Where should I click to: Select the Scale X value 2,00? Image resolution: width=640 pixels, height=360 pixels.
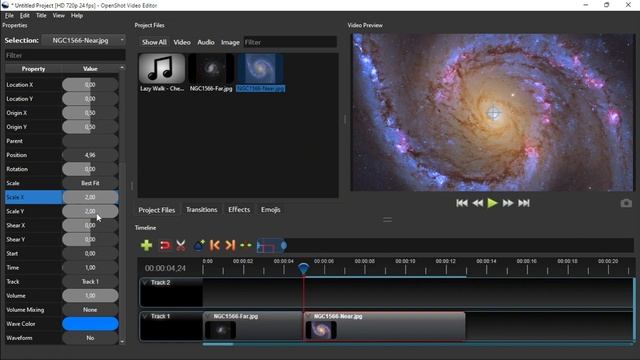pos(90,197)
